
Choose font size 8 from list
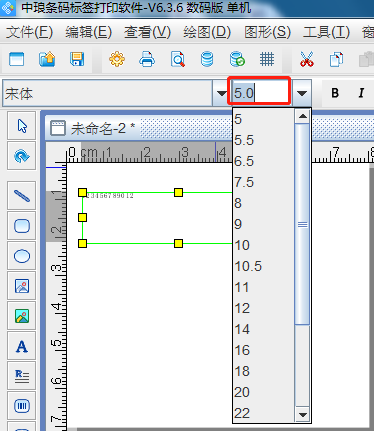click(x=263, y=203)
